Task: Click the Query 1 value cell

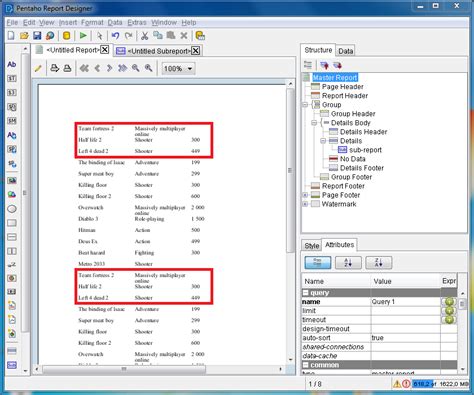Action: tap(406, 302)
